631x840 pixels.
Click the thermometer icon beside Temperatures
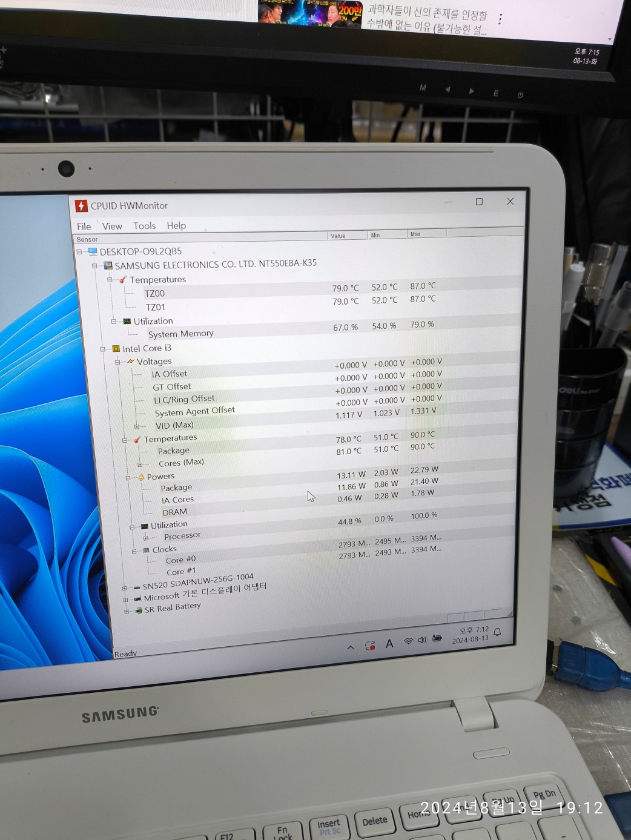point(123,279)
